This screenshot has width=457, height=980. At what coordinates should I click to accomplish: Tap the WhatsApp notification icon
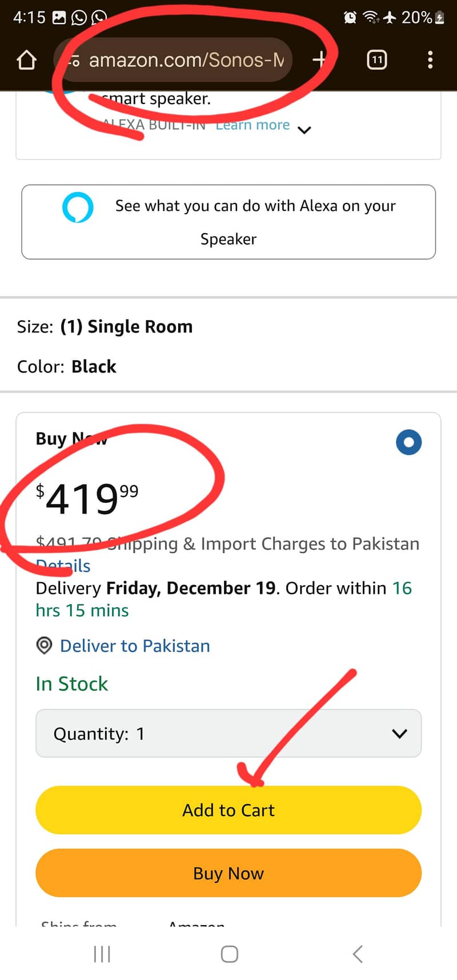click(x=78, y=17)
